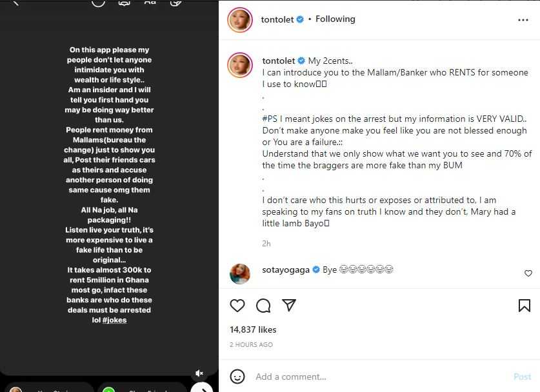This screenshot has width=540, height=392.
Task: View the 14,837 likes list
Action: (x=253, y=329)
